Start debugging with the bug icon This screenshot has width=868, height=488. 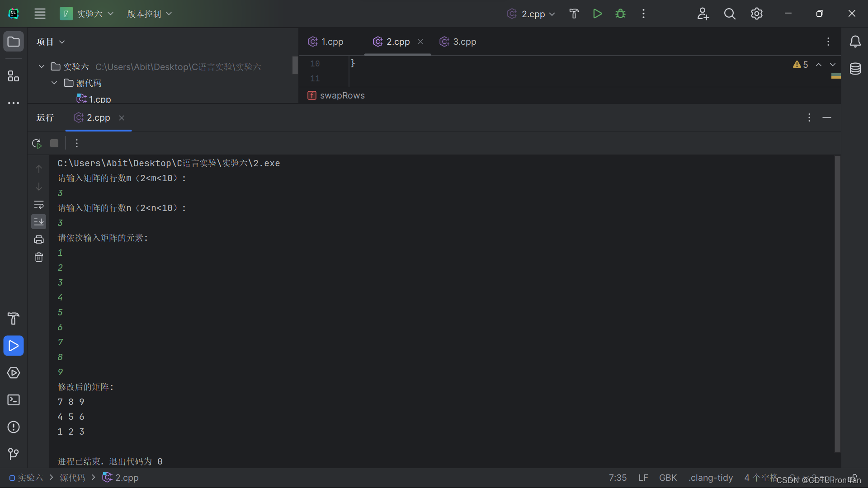pyautogui.click(x=620, y=14)
